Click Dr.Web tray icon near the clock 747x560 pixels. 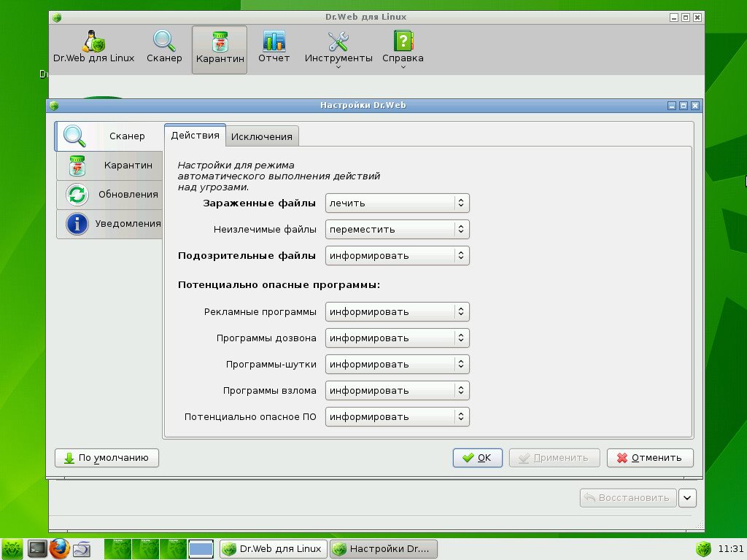click(x=704, y=548)
